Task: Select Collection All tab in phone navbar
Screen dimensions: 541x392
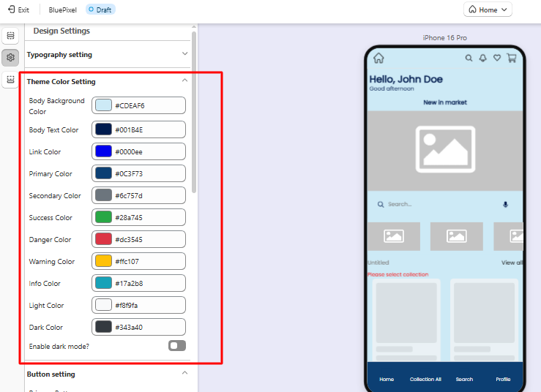Action: [425, 380]
